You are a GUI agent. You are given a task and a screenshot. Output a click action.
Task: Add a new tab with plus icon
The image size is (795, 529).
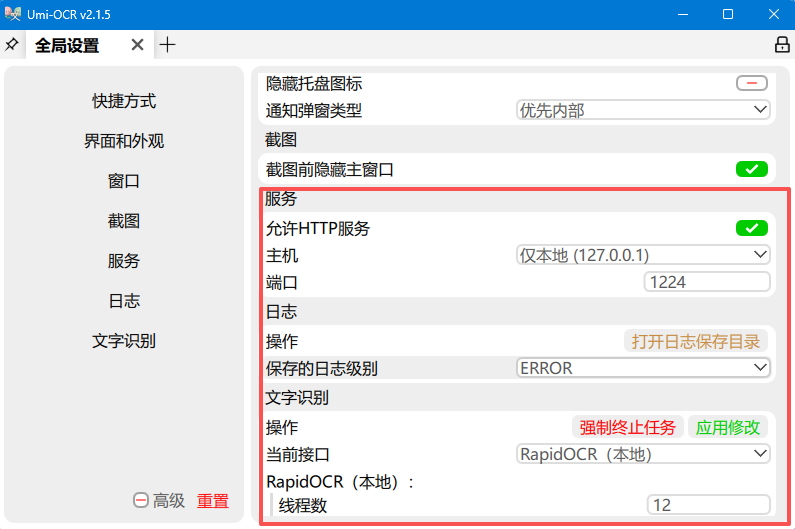point(167,45)
